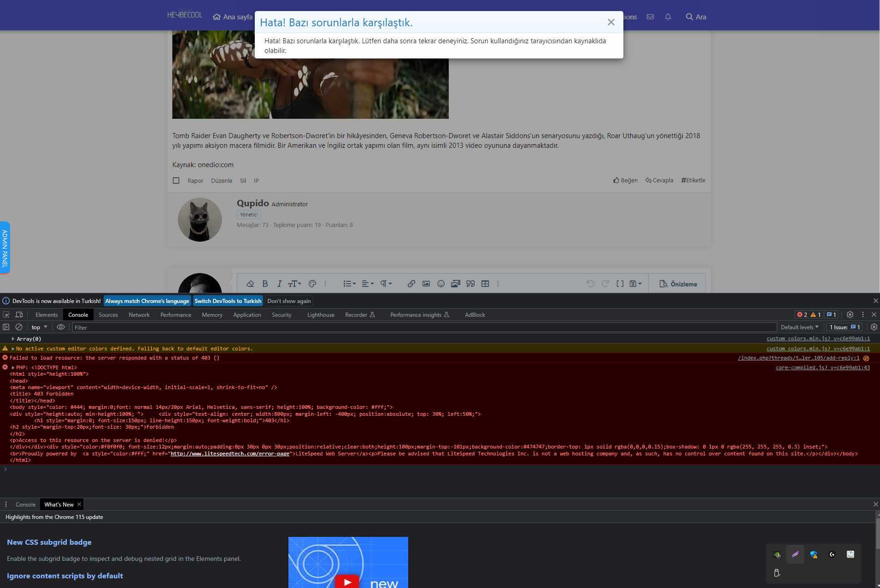Viewport: 880px width, 588px height.
Task: Toggle the live expression eye icon
Action: 61,327
